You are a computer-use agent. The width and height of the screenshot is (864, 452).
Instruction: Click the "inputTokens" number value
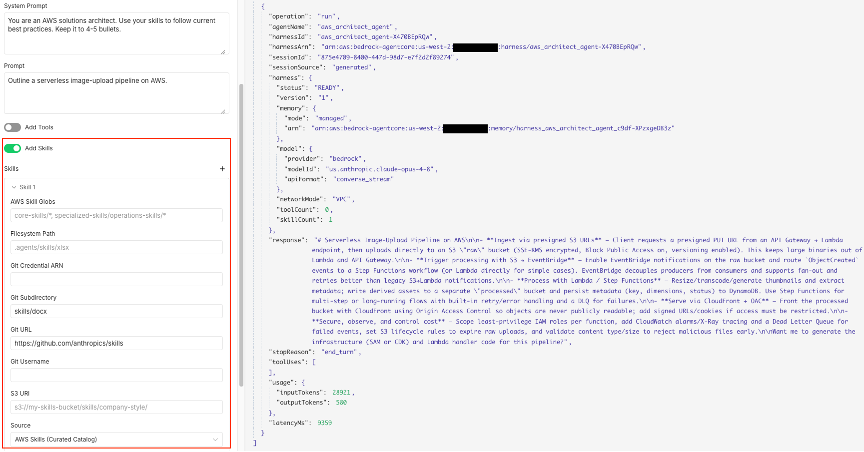click(x=341, y=392)
